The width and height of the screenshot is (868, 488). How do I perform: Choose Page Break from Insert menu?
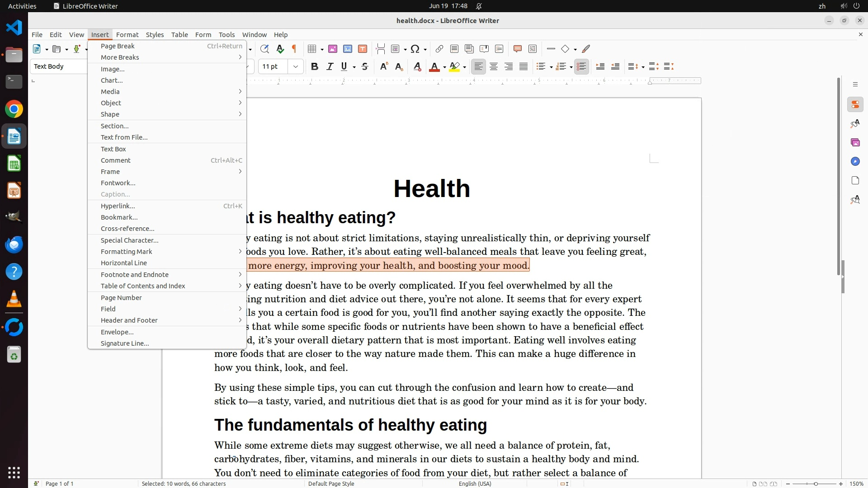point(118,46)
